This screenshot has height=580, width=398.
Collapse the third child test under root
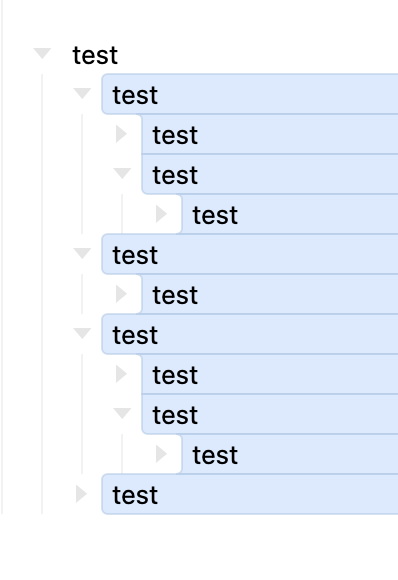(82, 333)
